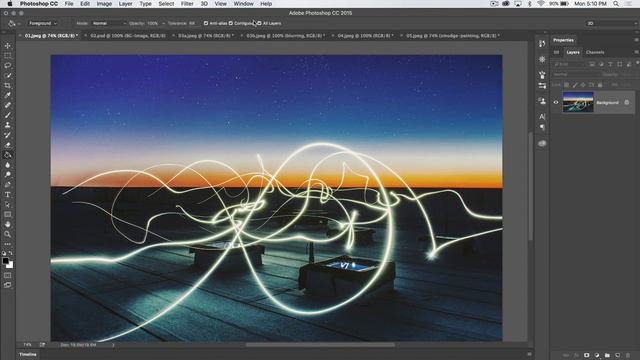
Task: Hide the Background layer eye icon
Action: 556,102
